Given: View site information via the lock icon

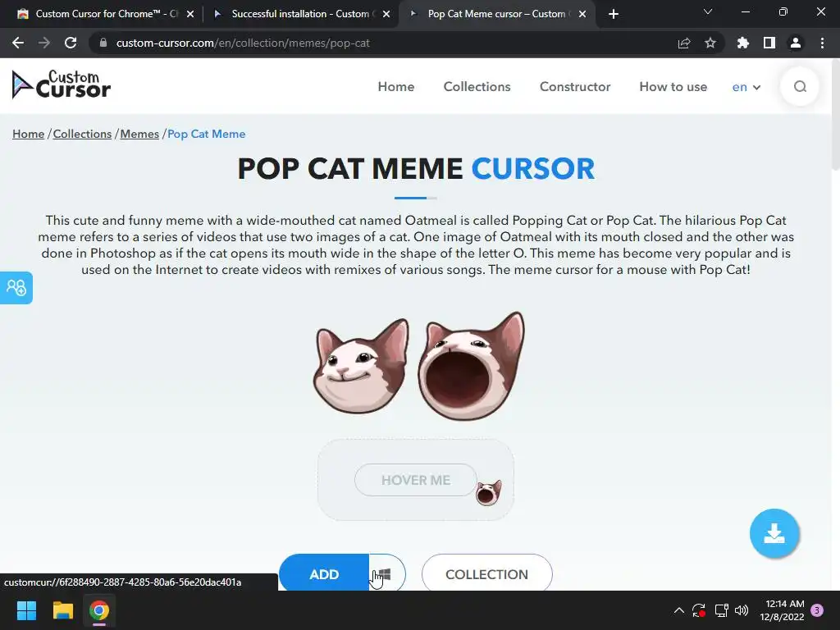Looking at the screenshot, I should click(x=103, y=43).
